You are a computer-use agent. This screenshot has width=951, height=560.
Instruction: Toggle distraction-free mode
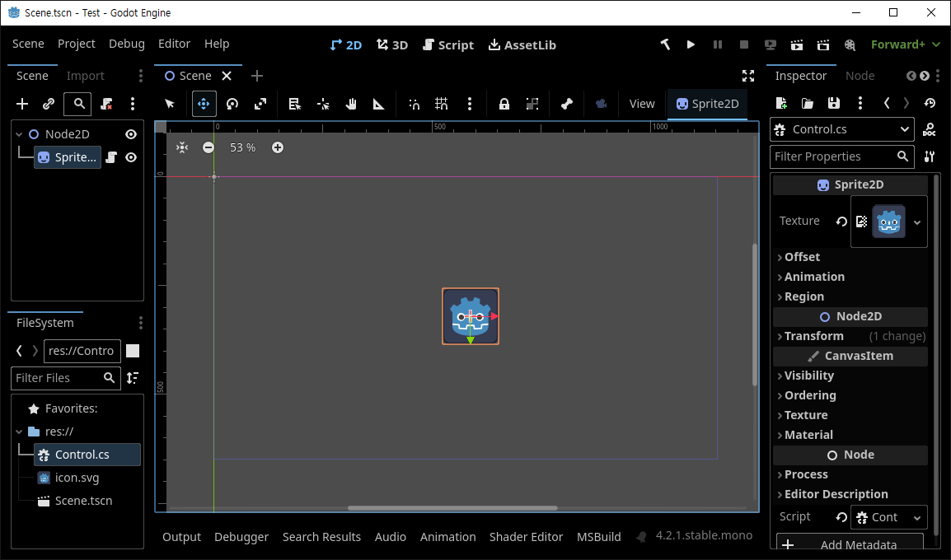[748, 76]
